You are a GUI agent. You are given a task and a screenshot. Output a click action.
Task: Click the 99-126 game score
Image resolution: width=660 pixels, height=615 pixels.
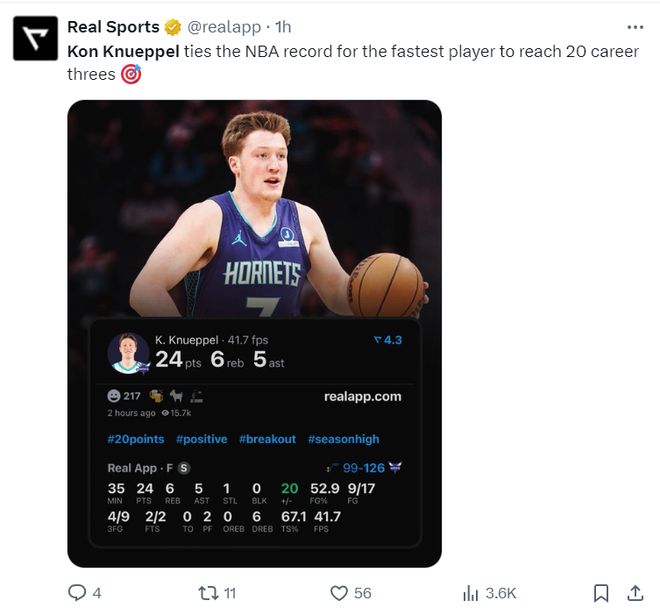(x=363, y=467)
